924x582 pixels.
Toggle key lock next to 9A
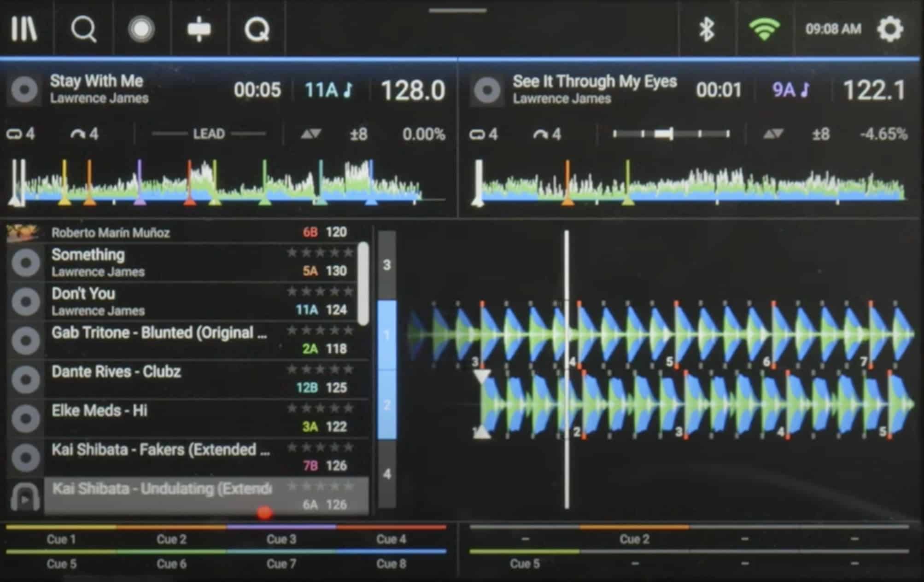[x=805, y=90]
